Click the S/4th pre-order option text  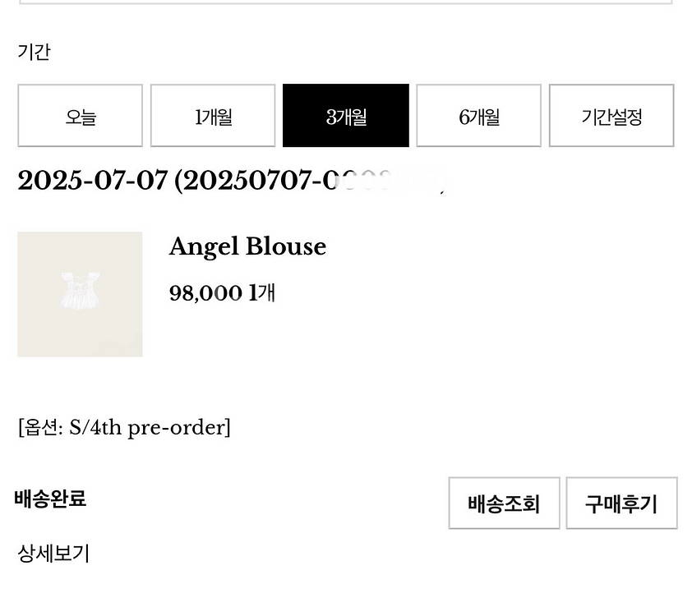pos(148,428)
